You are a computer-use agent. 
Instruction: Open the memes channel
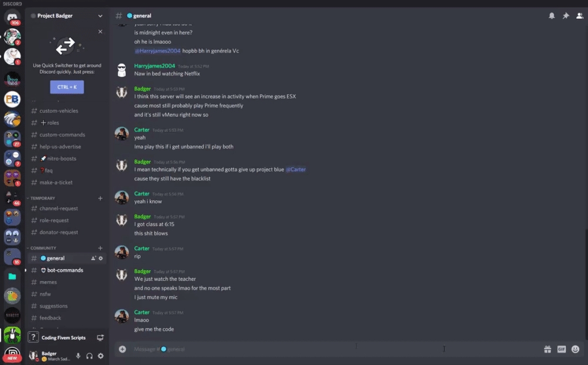pos(48,282)
